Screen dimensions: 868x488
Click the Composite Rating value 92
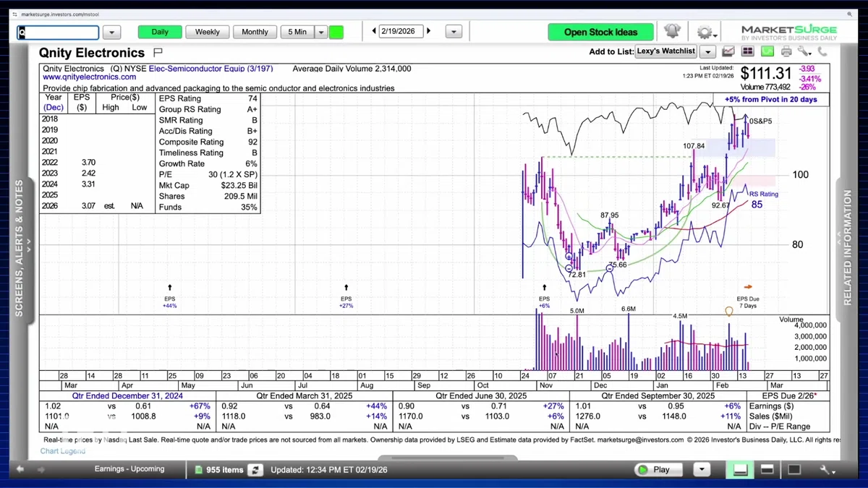252,142
